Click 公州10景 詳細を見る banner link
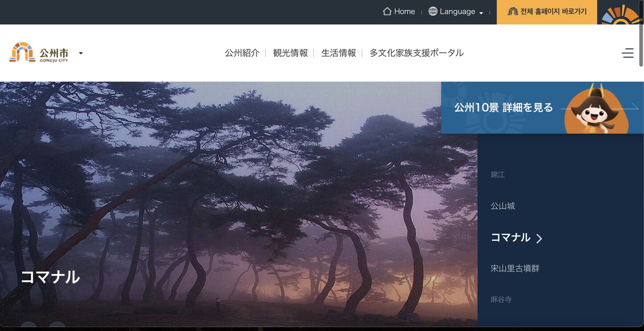The image size is (644, 331). pos(503,107)
